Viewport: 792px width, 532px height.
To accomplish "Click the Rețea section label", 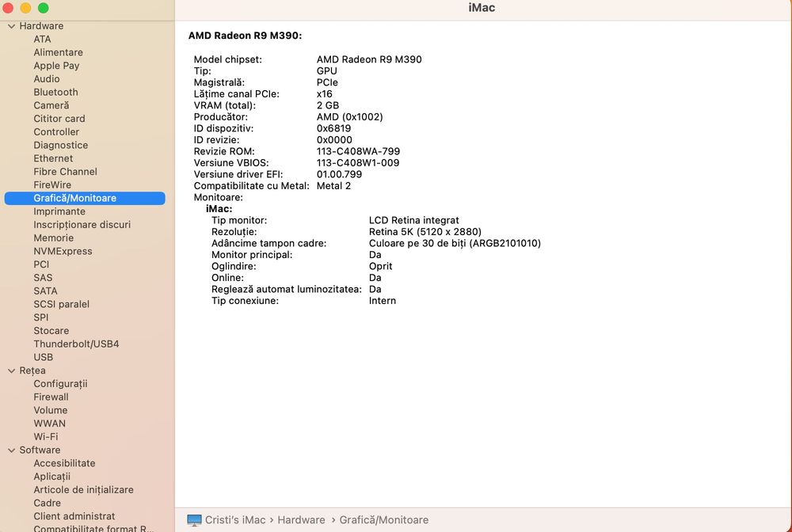I will tap(32, 370).
